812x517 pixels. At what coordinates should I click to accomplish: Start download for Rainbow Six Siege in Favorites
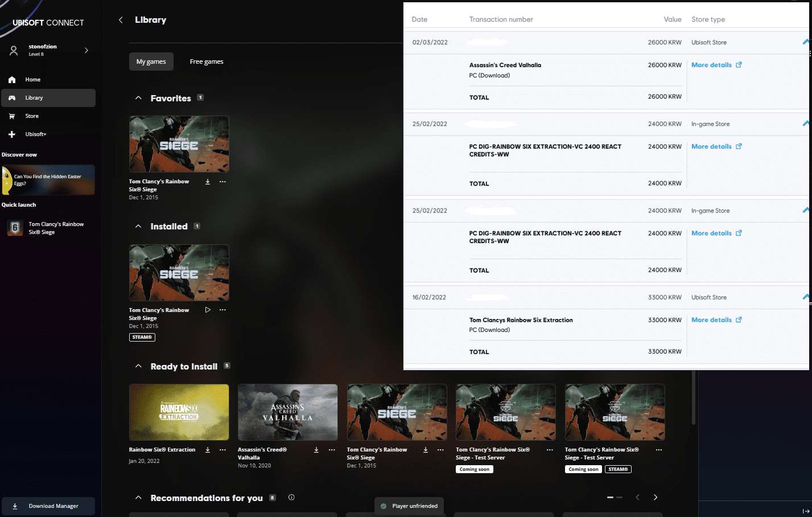[207, 181]
